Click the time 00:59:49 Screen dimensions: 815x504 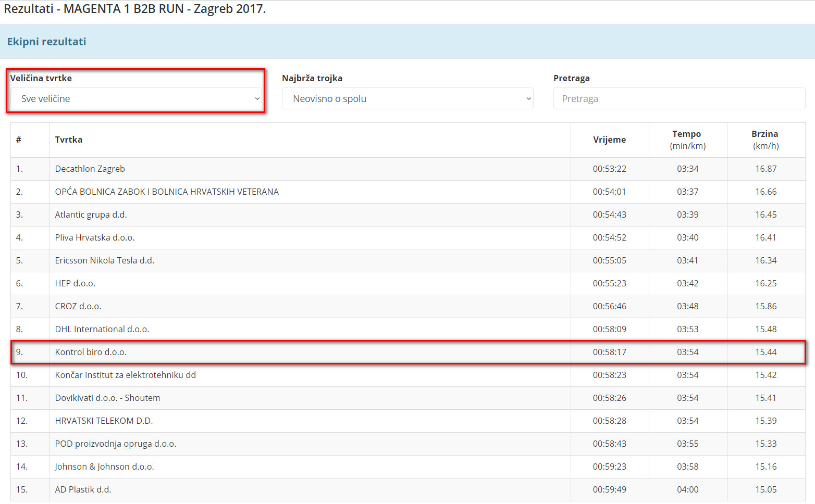(609, 489)
